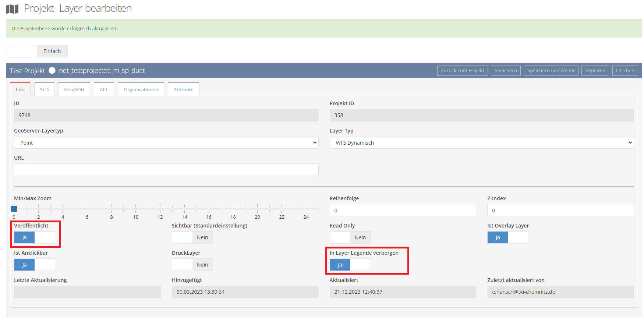The image size is (644, 321).
Task: Open the Organisationen tab
Action: tap(141, 89)
